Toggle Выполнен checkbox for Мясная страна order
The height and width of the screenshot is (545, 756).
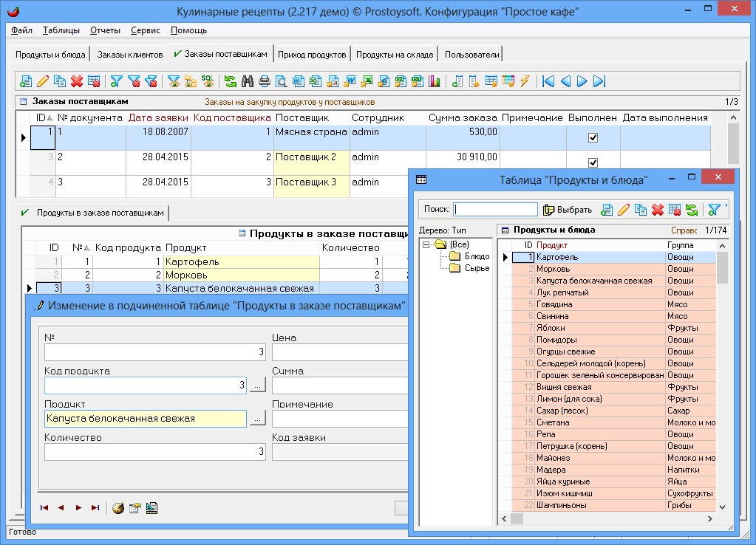pos(593,138)
